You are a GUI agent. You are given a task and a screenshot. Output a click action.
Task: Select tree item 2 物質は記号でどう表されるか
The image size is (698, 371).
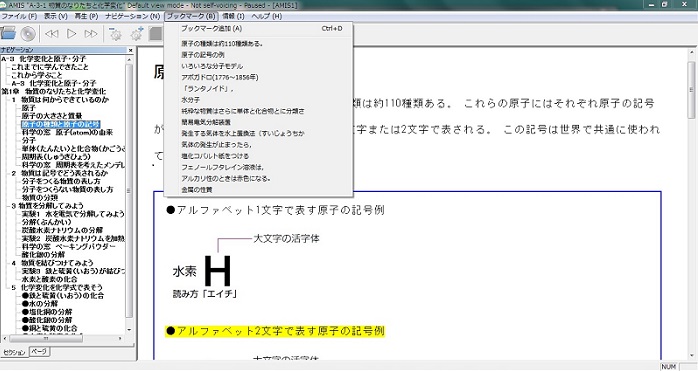(x=60, y=173)
